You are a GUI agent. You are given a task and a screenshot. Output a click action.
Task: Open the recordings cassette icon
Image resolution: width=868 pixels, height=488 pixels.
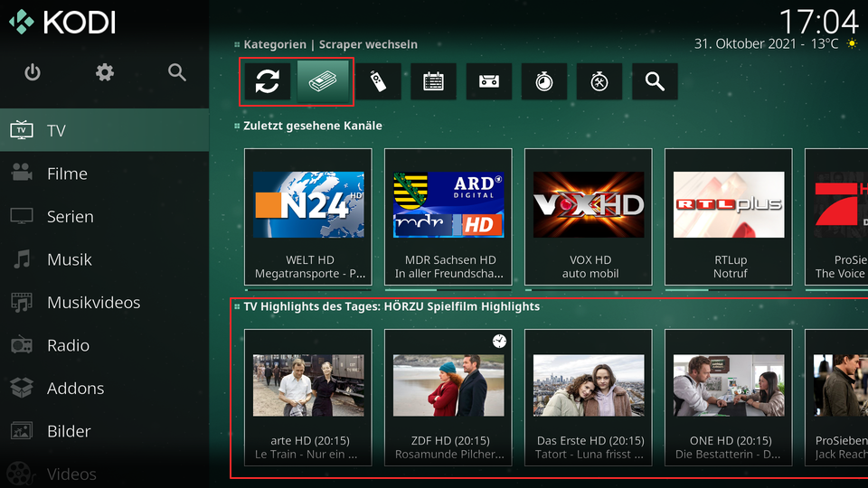click(489, 82)
